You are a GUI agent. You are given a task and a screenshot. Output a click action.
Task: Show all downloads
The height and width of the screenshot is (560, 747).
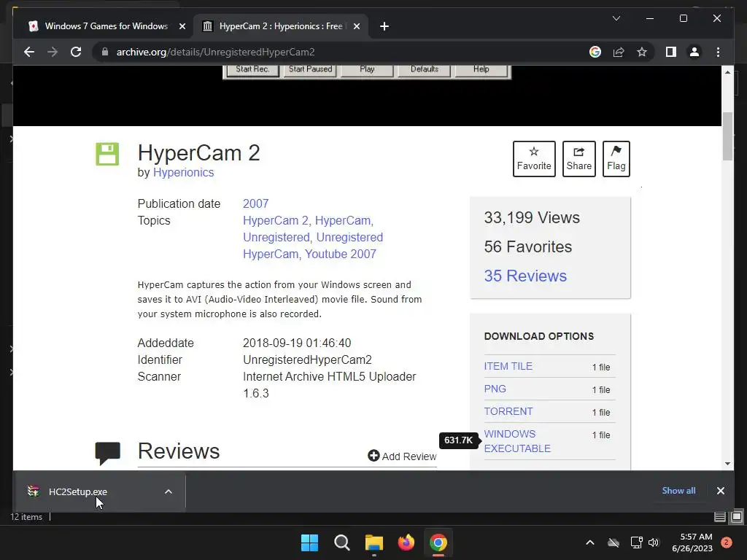click(678, 491)
